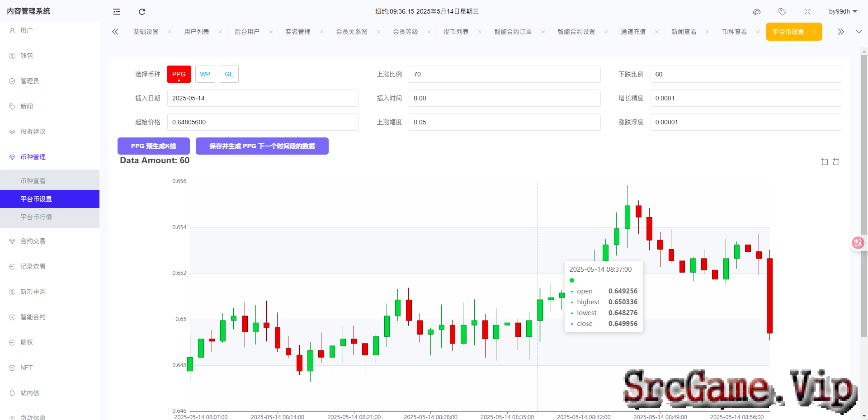Collapse the sidebar with the hamburger icon
Screen dimensions: 868x420
tap(117, 12)
